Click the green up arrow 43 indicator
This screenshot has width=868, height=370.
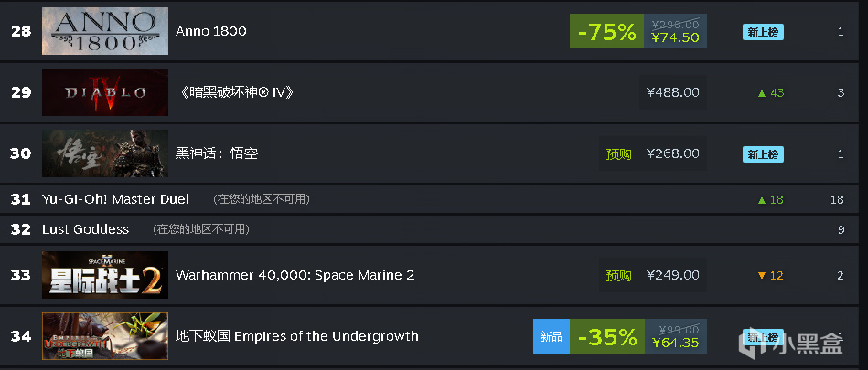[770, 92]
